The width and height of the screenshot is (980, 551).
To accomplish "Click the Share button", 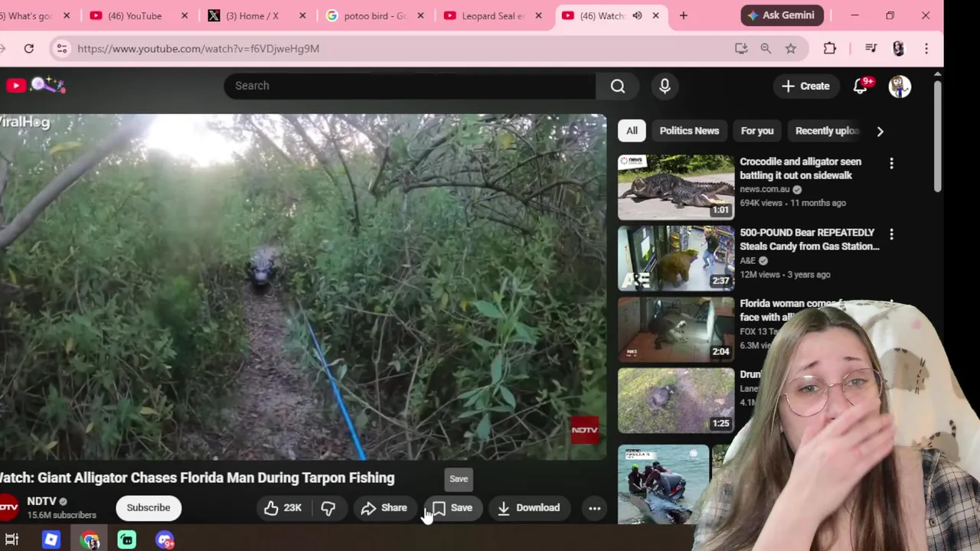I will click(384, 507).
